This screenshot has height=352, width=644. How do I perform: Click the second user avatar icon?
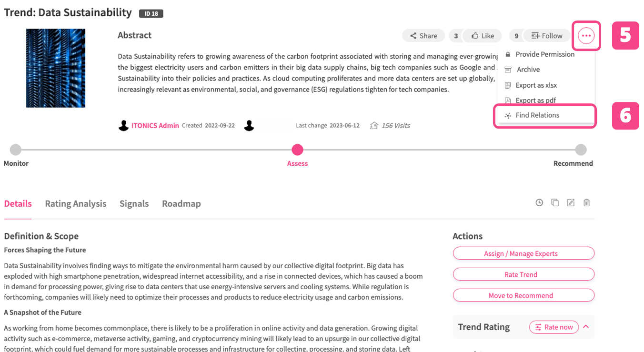[249, 126]
